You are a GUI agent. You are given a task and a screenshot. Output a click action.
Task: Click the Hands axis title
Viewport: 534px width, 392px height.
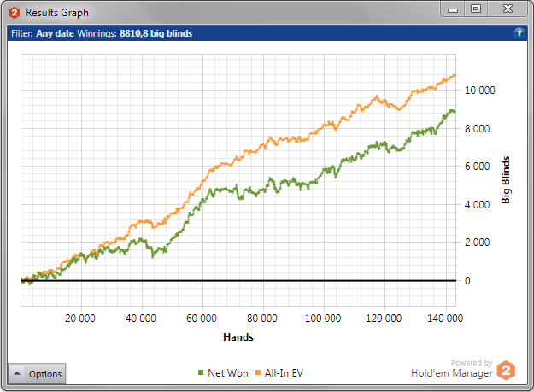238,337
